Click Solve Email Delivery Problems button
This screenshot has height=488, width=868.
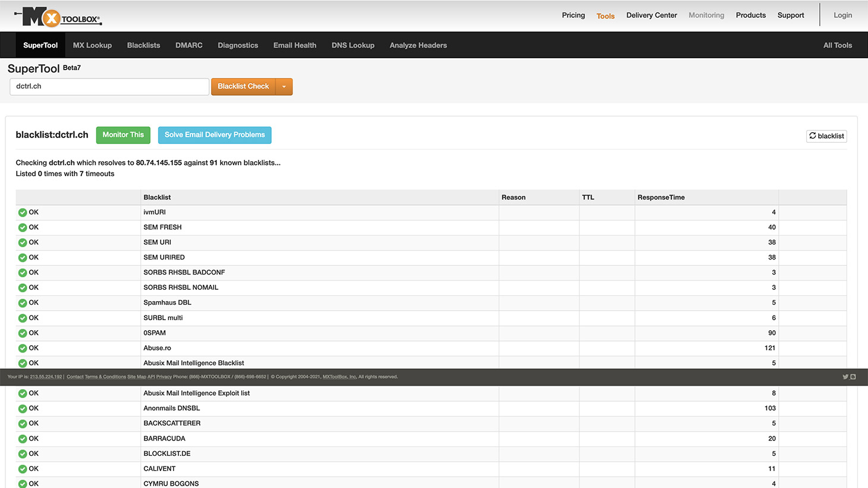pos(215,135)
